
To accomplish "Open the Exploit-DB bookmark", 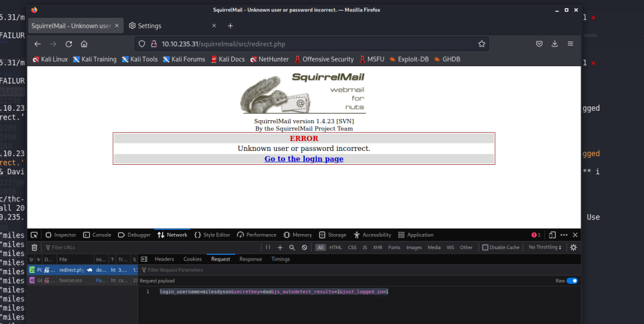I will [409, 59].
